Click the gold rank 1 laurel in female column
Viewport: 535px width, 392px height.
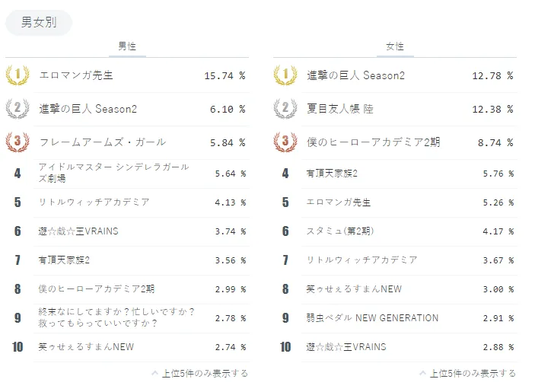[285, 75]
